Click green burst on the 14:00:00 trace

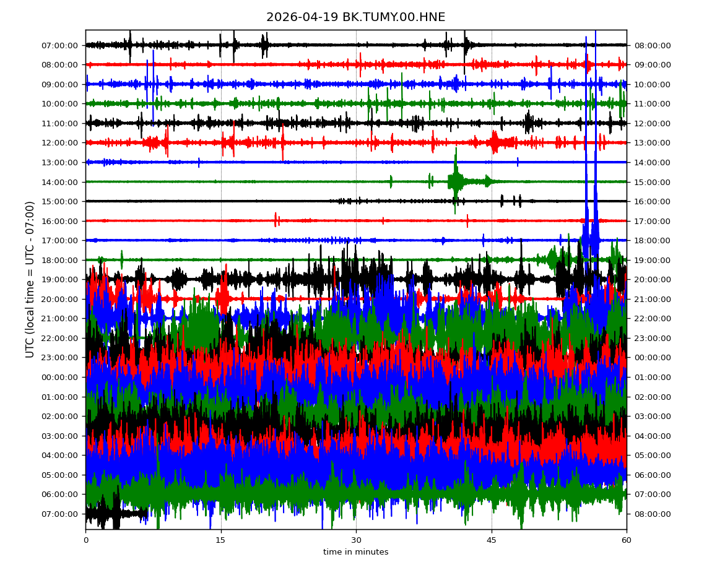(x=456, y=181)
